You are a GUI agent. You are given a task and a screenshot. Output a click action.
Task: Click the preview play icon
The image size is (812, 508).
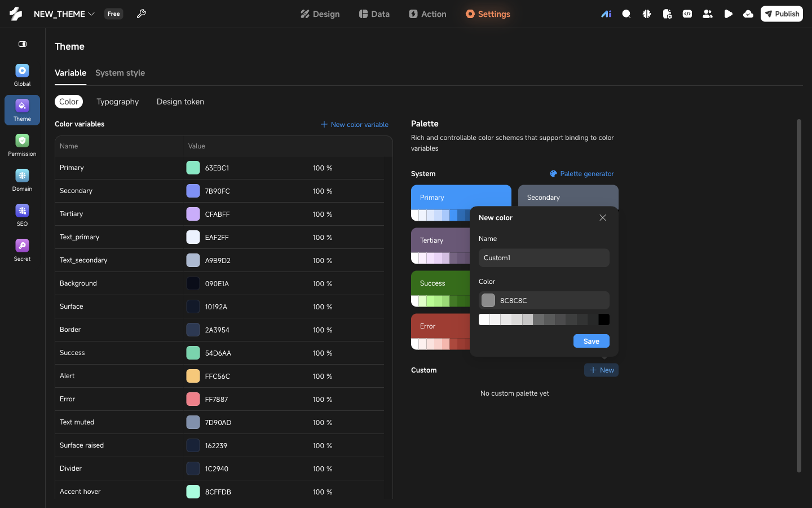(728, 14)
